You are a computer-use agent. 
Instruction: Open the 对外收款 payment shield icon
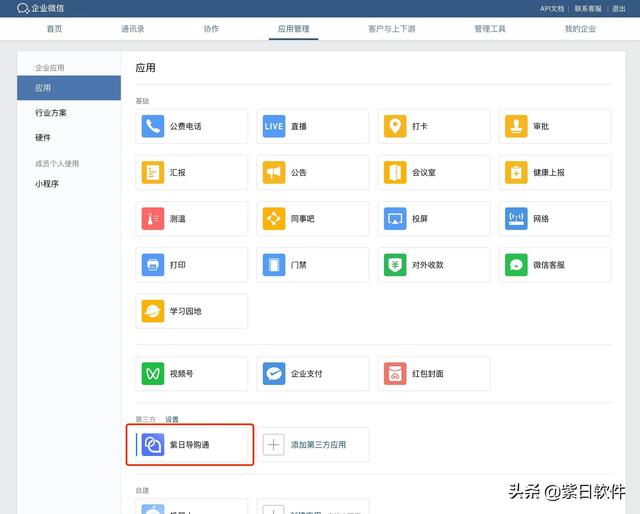[395, 265]
